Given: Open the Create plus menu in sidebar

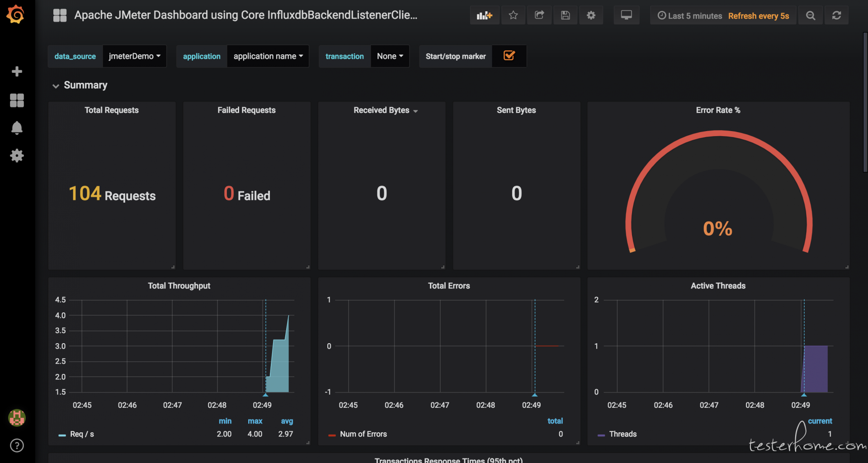Looking at the screenshot, I should (x=17, y=71).
